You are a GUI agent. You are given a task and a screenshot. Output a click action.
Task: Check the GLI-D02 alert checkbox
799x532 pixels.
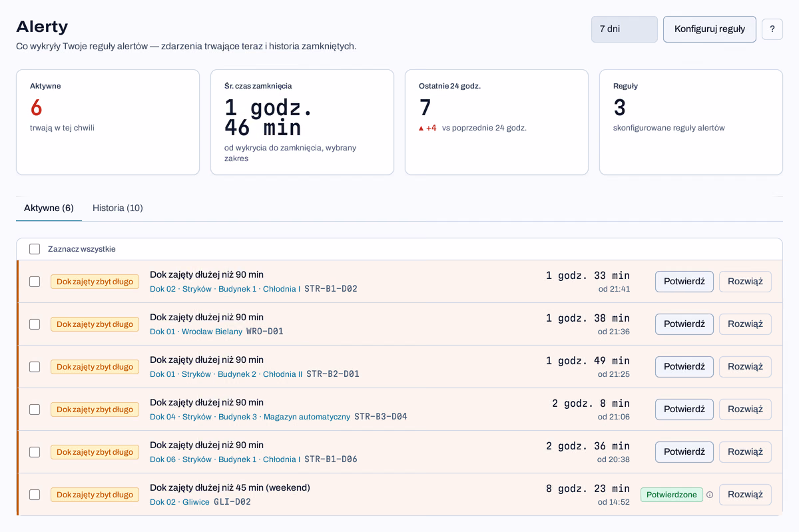point(35,495)
